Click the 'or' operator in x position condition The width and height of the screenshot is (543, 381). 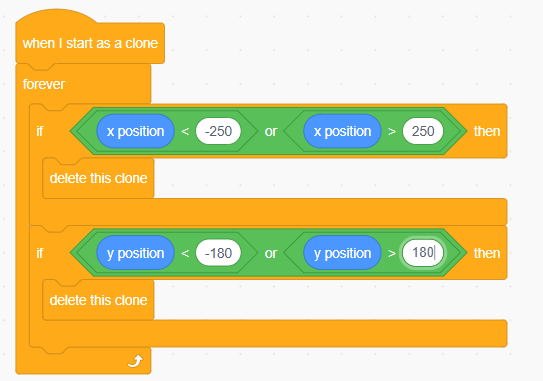coord(271,132)
